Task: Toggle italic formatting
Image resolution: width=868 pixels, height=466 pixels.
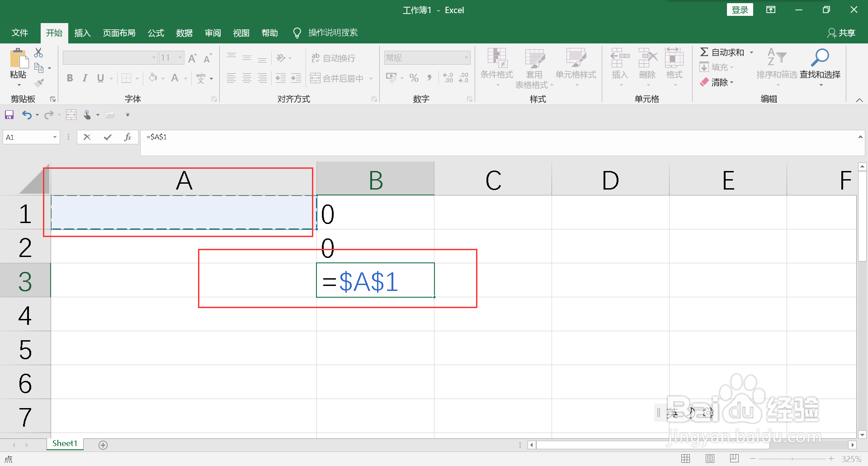Action: (x=85, y=78)
